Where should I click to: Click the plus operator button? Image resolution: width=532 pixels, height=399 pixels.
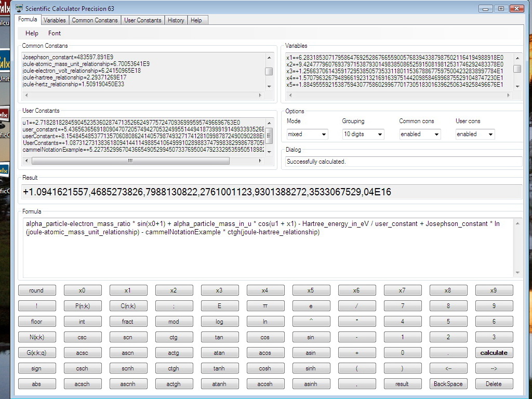[x=356, y=353]
